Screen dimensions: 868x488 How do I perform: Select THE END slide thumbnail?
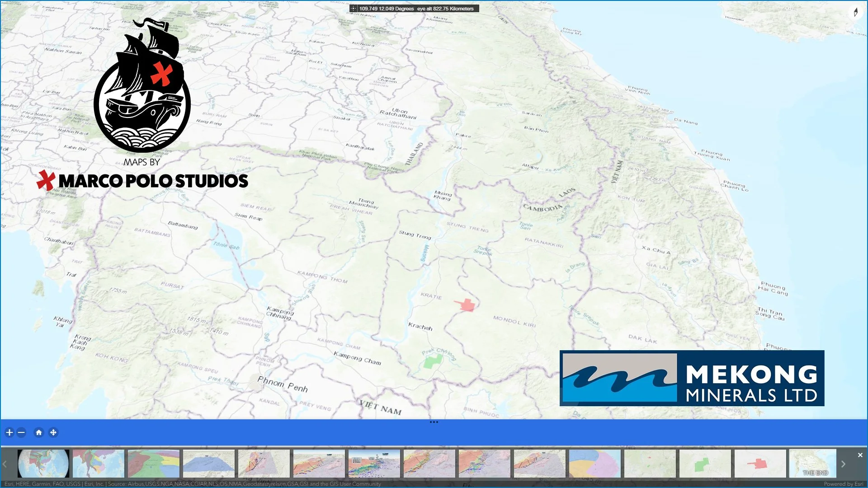point(812,463)
